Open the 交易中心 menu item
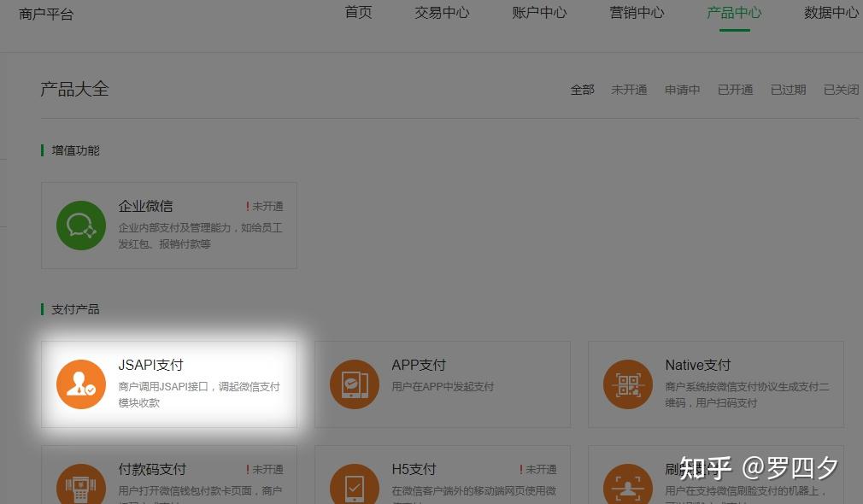The image size is (863, 504). 442,13
